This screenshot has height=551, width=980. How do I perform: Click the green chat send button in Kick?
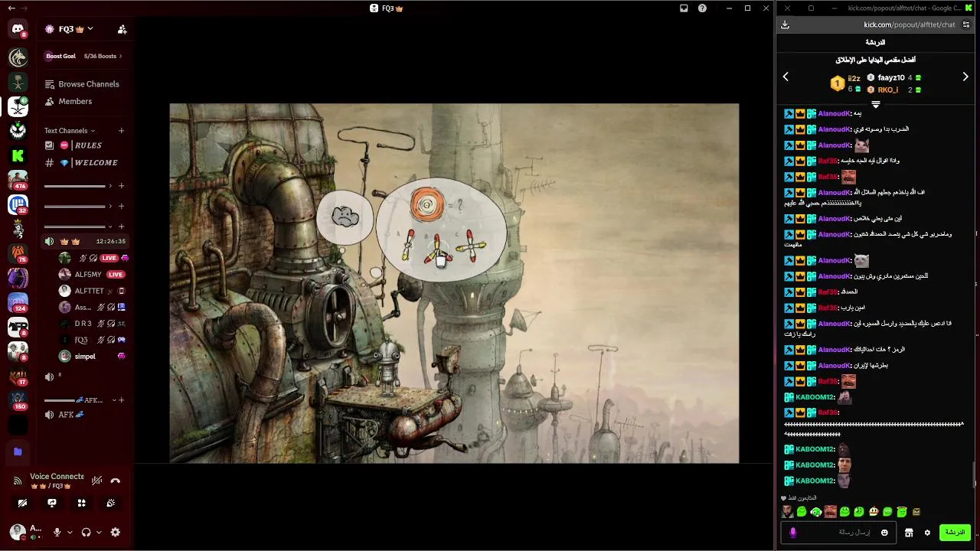click(x=955, y=532)
